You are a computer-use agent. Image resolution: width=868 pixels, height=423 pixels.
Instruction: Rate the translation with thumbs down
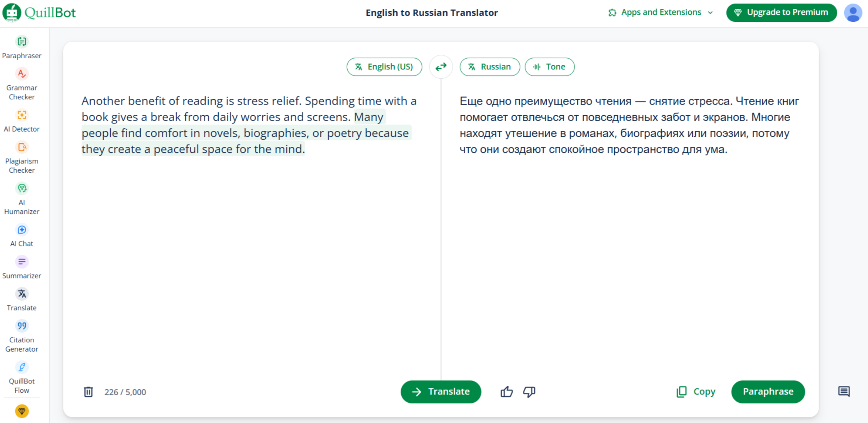pyautogui.click(x=529, y=392)
